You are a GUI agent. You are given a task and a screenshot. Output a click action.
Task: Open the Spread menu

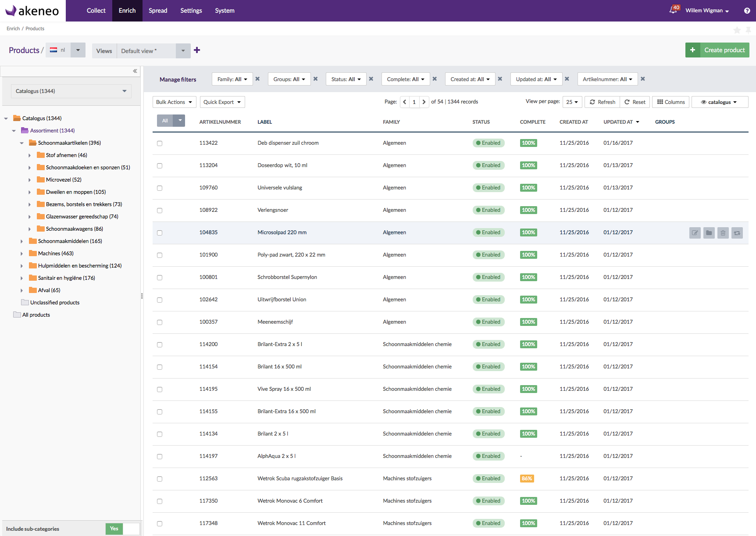(158, 11)
